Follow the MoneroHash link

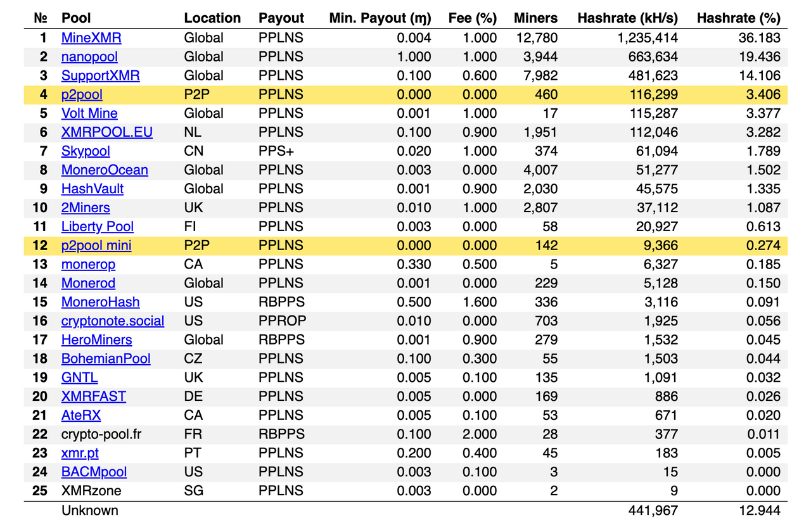point(100,302)
